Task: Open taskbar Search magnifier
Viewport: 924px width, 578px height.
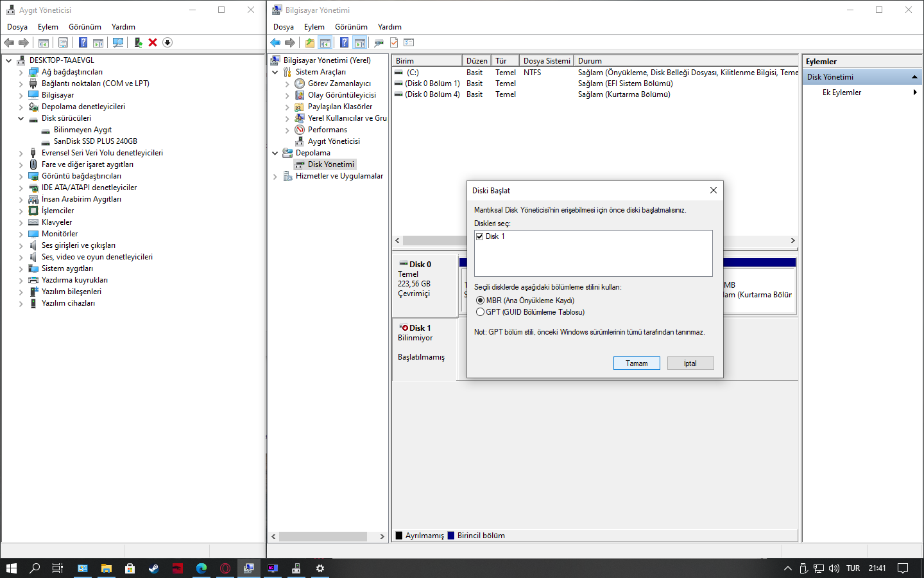Action: [35, 568]
